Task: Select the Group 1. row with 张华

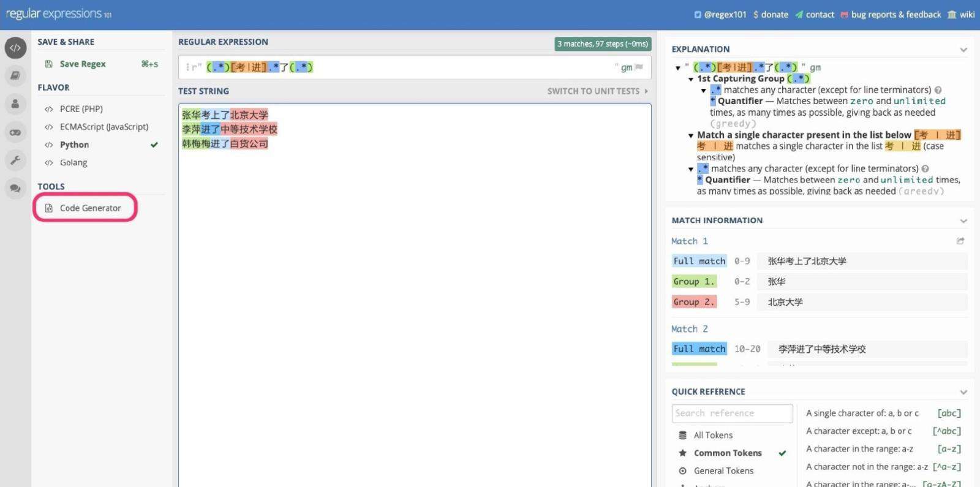Action: click(820, 282)
